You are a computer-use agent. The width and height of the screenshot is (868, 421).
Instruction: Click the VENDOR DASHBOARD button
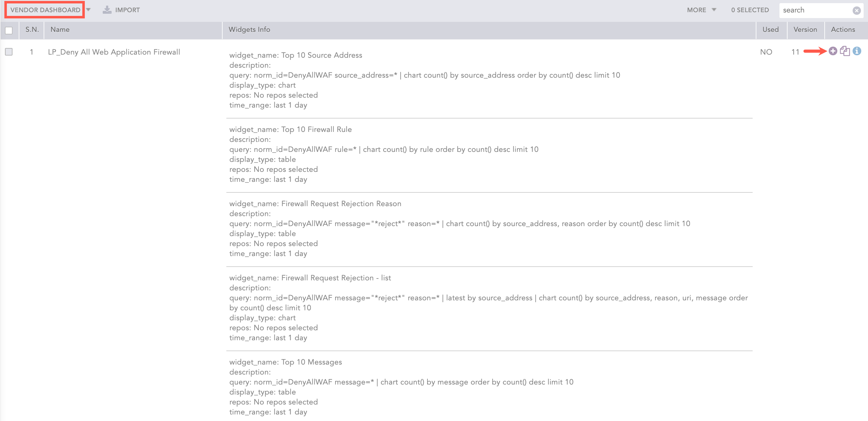pyautogui.click(x=45, y=10)
